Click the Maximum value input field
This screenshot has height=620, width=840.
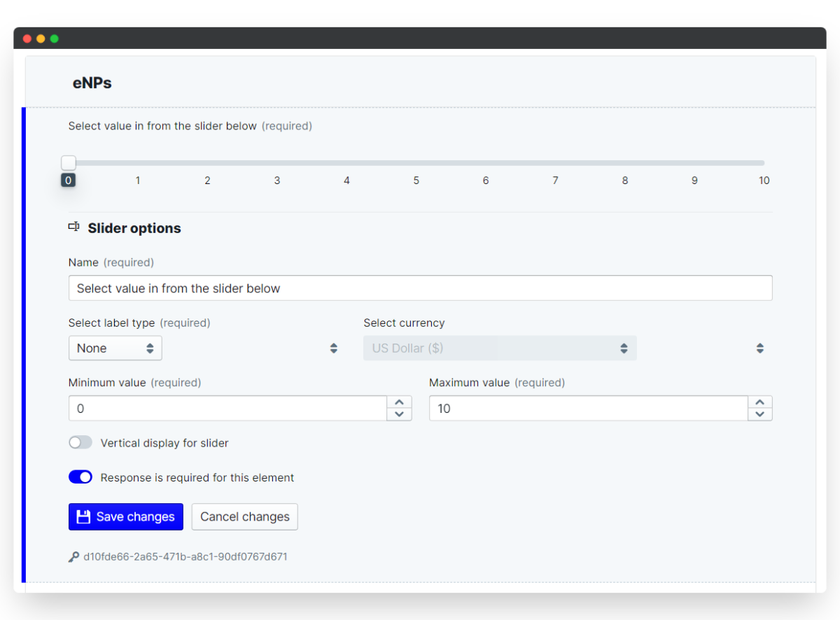pos(589,409)
